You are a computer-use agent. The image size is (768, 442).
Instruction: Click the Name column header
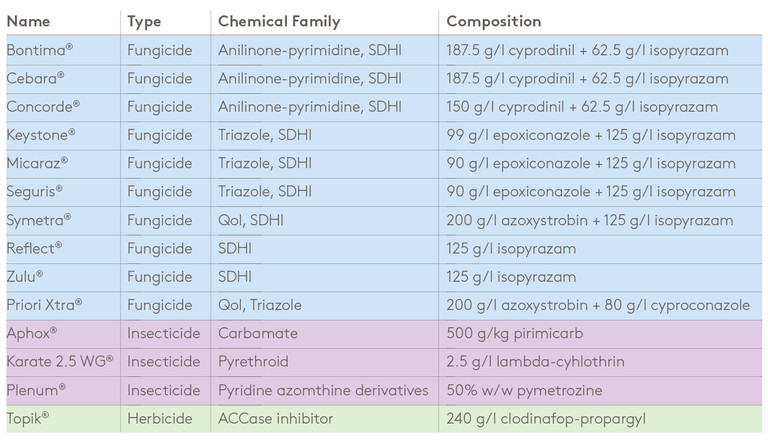[28, 22]
